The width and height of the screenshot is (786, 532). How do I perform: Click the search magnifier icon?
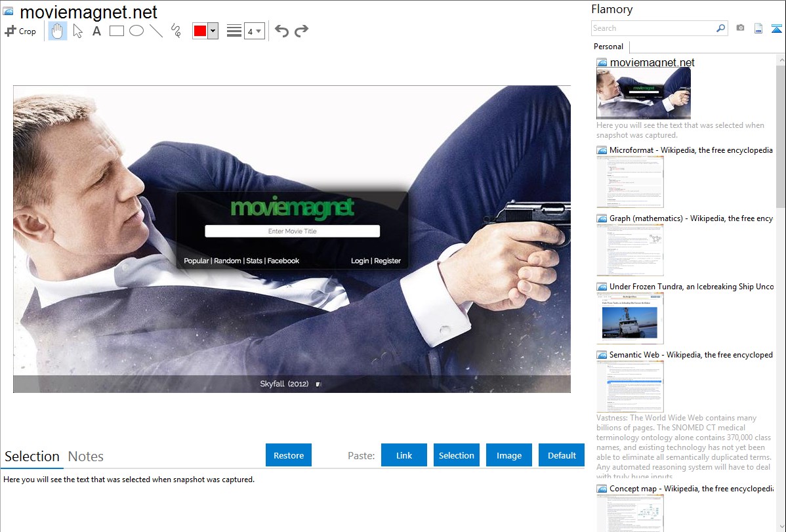[x=721, y=28]
